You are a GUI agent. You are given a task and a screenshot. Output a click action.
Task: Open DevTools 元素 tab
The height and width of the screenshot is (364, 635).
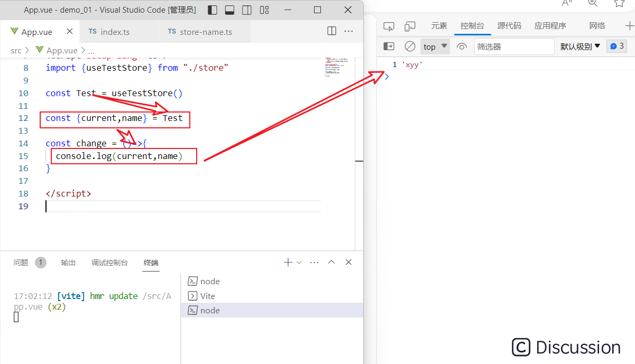click(x=439, y=25)
